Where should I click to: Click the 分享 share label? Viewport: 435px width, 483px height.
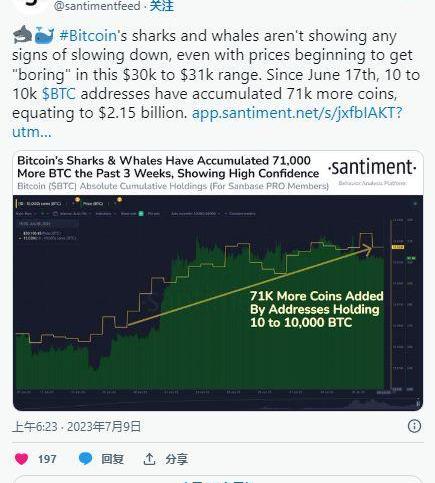177,459
